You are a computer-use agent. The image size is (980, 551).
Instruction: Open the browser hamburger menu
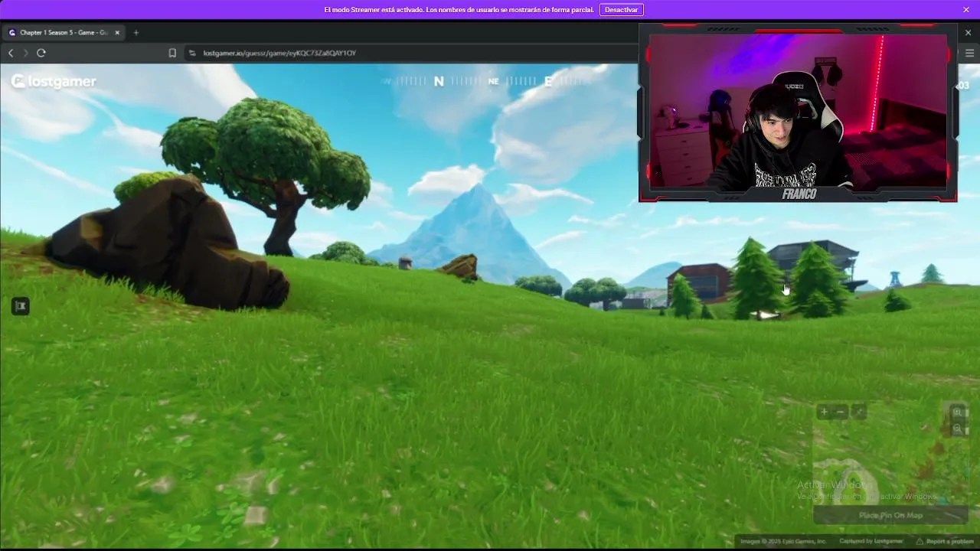point(969,53)
